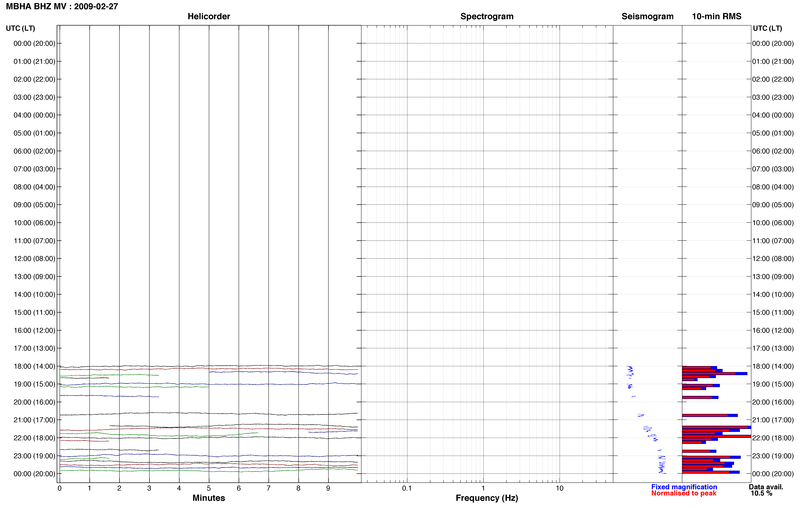Click the blue Fixed magnification legend entry
812x508 pixels.
click(x=684, y=487)
